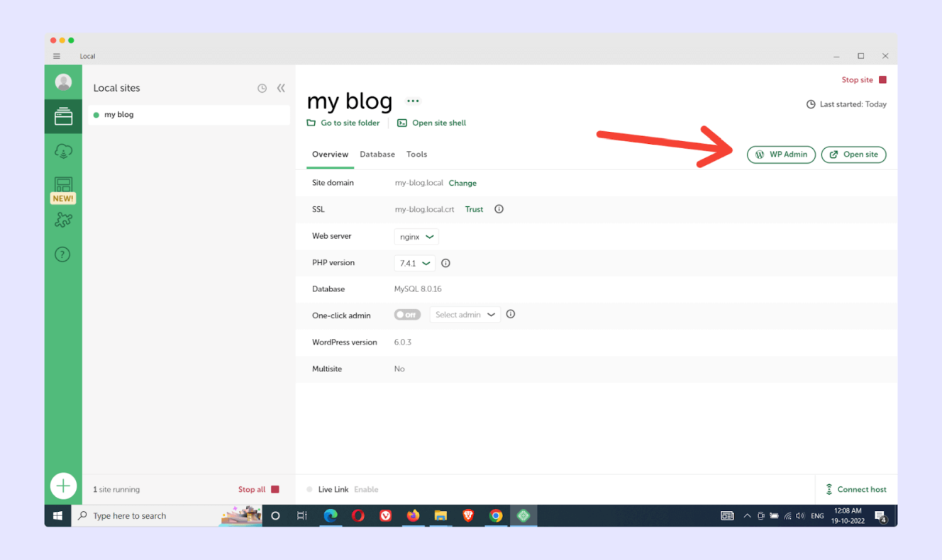Viewport: 942px width, 560px height.
Task: Open the my blog three-dot options menu
Action: [413, 101]
